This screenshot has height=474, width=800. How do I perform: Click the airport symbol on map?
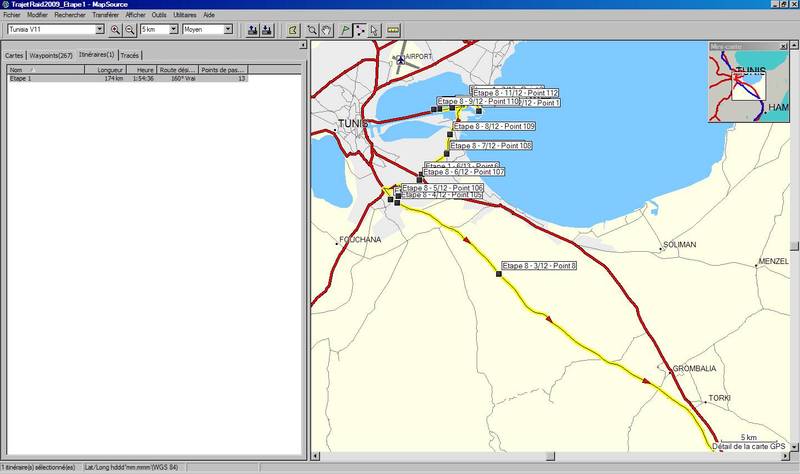point(401,60)
